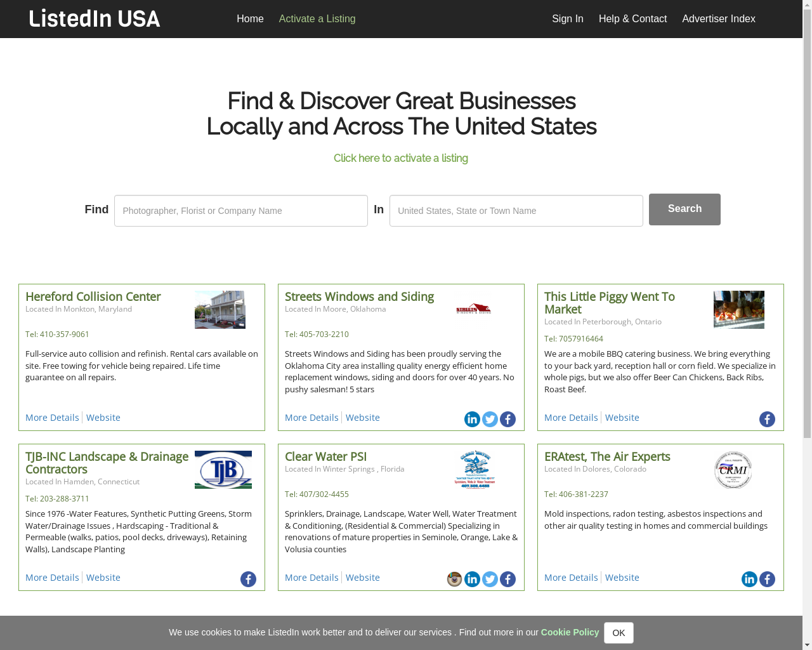Open Facebook icon for Clear Water PSI
The height and width of the screenshot is (650, 812).
[507, 579]
